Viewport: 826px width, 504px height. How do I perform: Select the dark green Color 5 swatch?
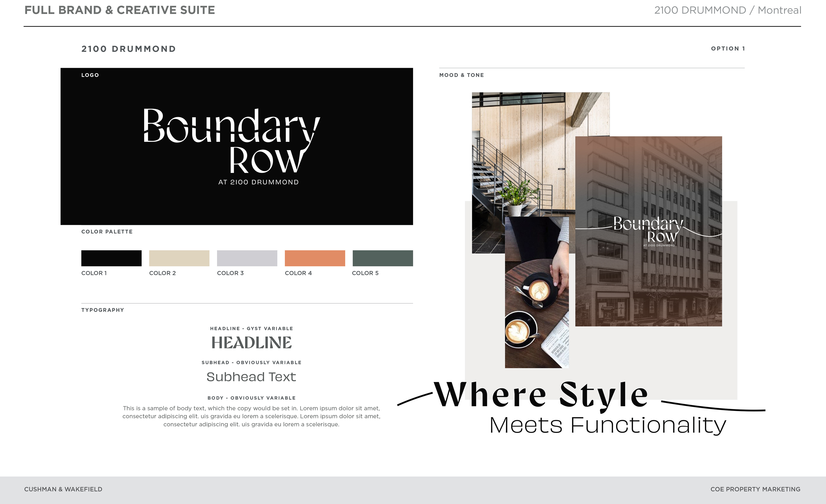[382, 258]
